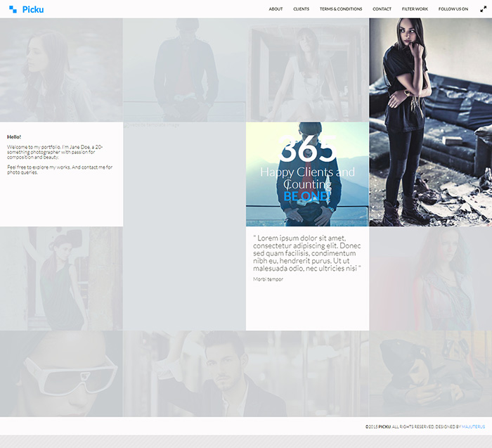Click the Lorem ipsum testimonial quote
The width and height of the screenshot is (492, 448).
[x=307, y=253]
